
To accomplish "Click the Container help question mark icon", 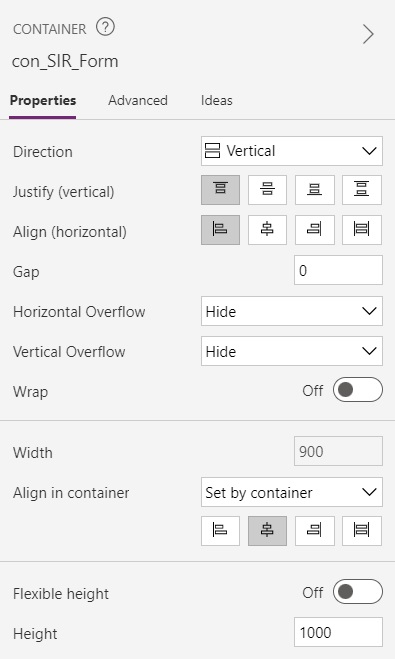I will [105, 28].
